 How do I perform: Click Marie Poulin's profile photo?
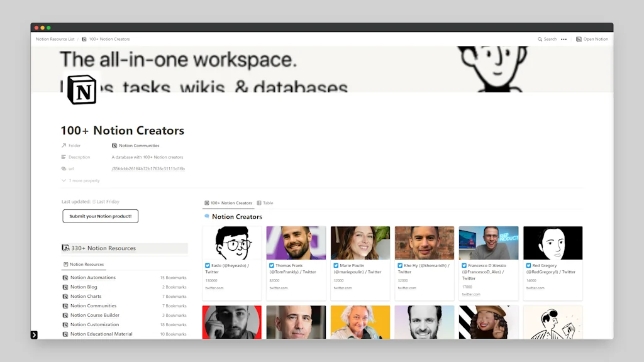click(360, 242)
